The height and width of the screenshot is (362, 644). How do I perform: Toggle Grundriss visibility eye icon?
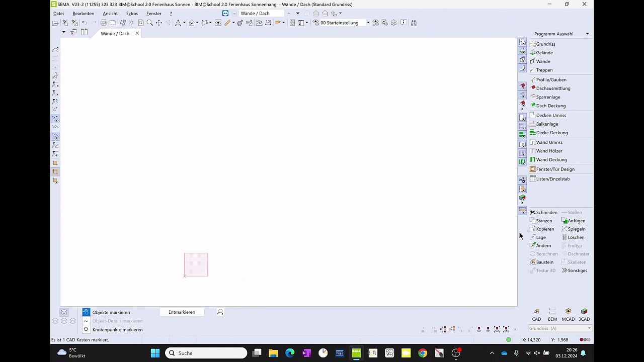pyautogui.click(x=522, y=43)
